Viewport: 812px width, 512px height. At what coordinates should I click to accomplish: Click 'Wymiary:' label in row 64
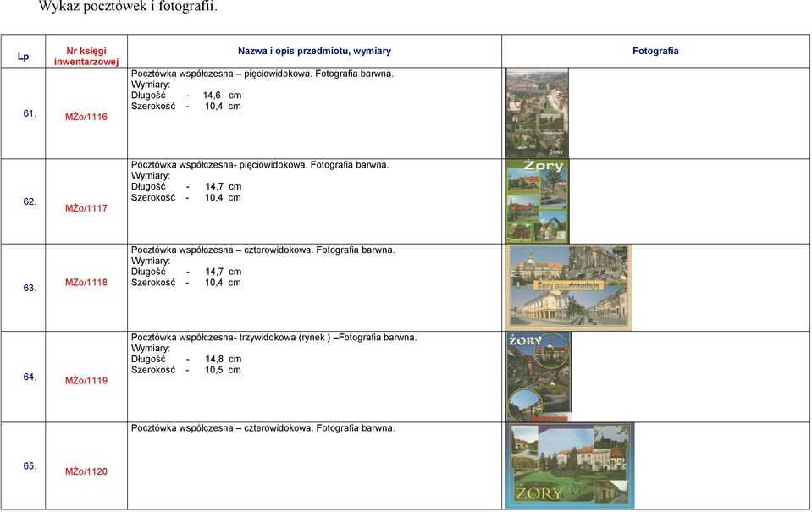(x=151, y=348)
